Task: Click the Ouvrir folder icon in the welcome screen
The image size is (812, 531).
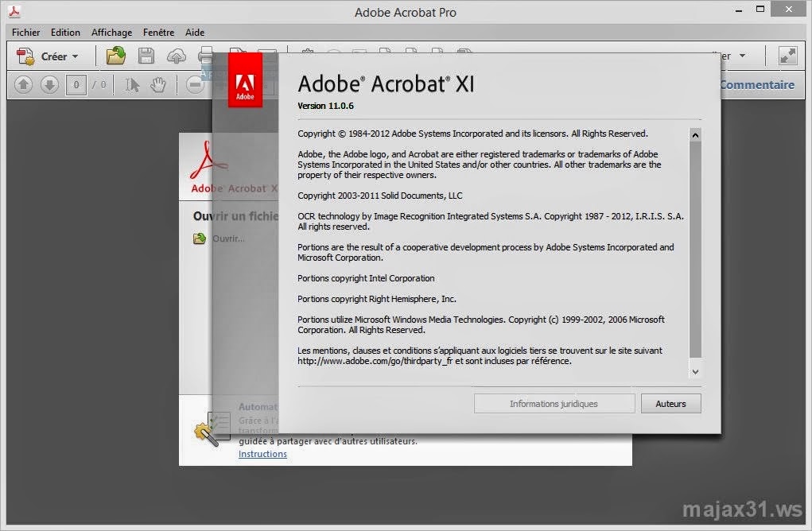Action: pos(200,238)
